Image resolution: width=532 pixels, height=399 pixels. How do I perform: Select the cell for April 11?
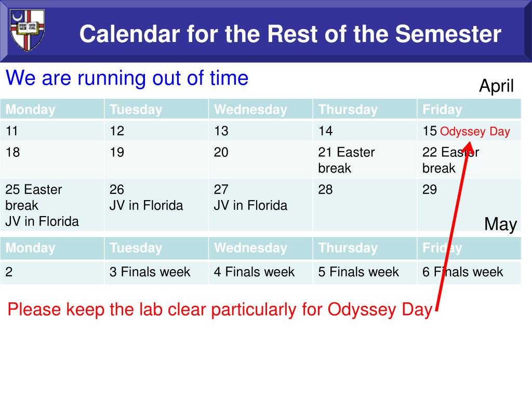click(52, 130)
